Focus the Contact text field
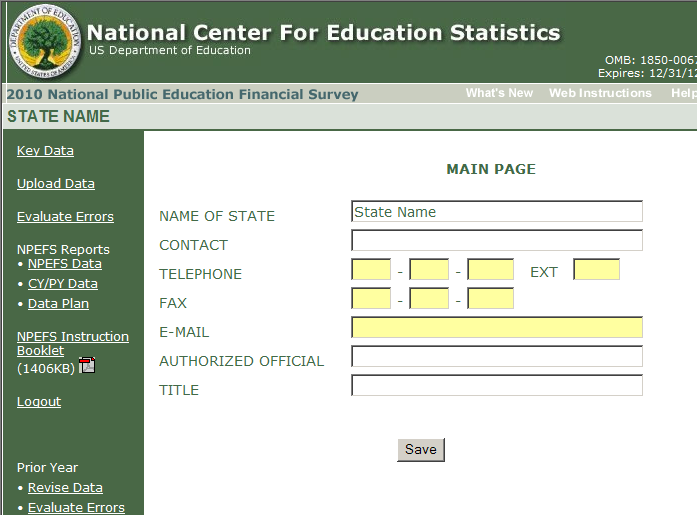 496,241
